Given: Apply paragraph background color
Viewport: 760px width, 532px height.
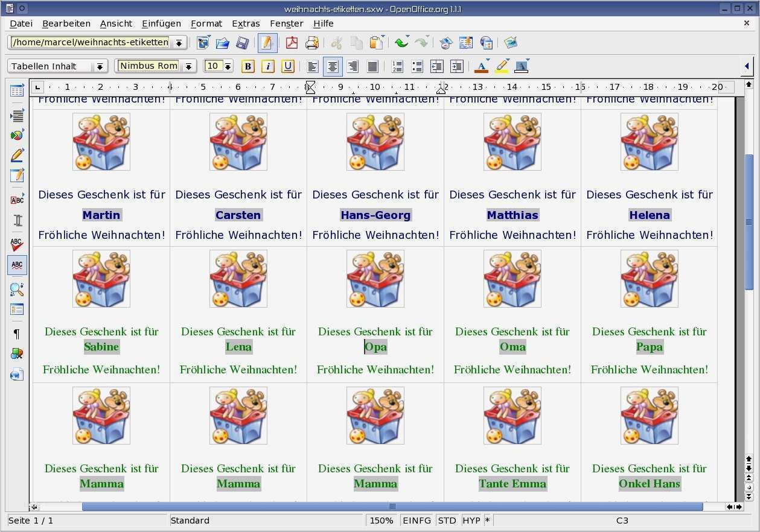Looking at the screenshot, I should coord(522,66).
